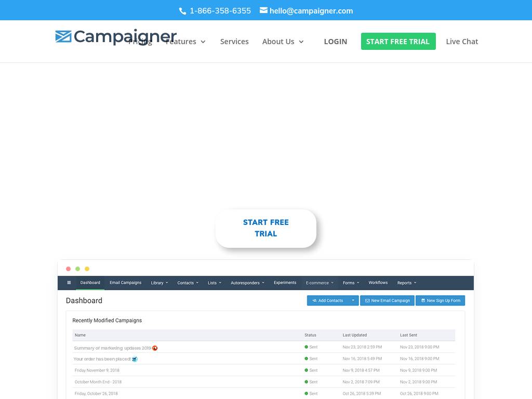Viewport: 532px width, 399px height.
Task: Open the Services menu item
Action: pos(234,42)
